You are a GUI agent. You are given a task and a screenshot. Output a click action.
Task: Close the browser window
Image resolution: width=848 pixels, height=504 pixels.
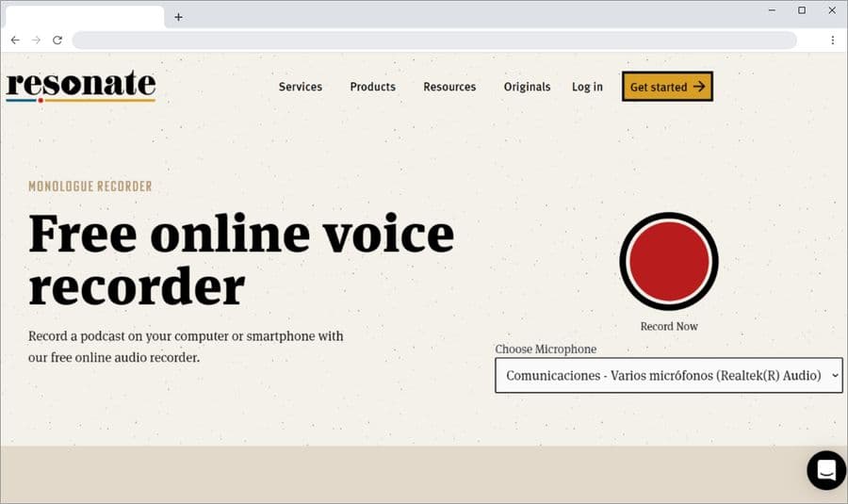tap(832, 10)
